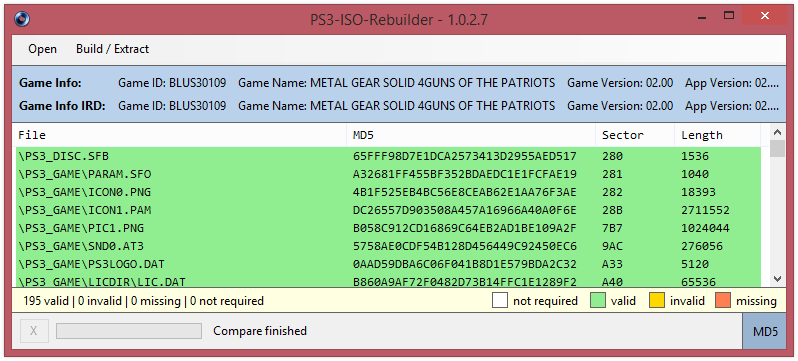Sort by the MD5 column header
The width and height of the screenshot is (798, 361).
point(471,135)
